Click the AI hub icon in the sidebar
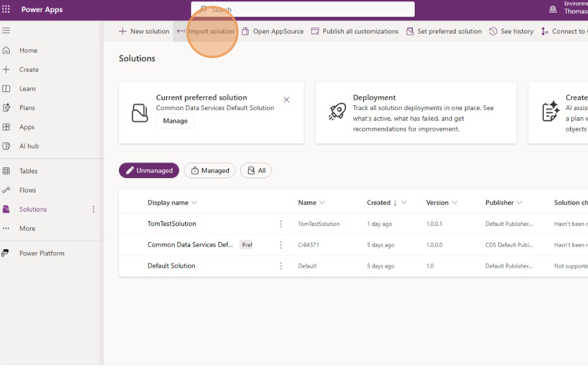This screenshot has width=588, height=368. tap(6, 146)
